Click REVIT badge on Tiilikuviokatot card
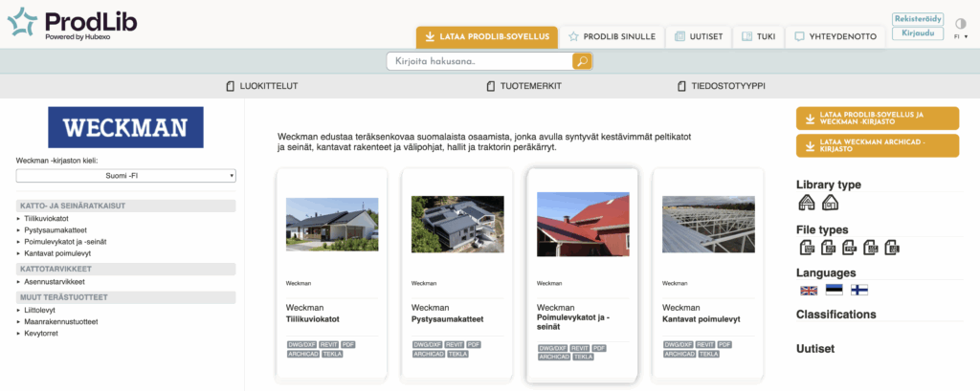This screenshot has width=980, height=391. click(329, 345)
